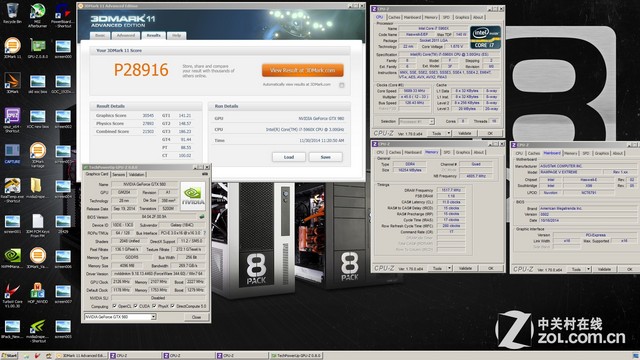Click the BIOS save chip icon in GPU-Z
The height and width of the screenshot is (360, 640).
(201, 217)
